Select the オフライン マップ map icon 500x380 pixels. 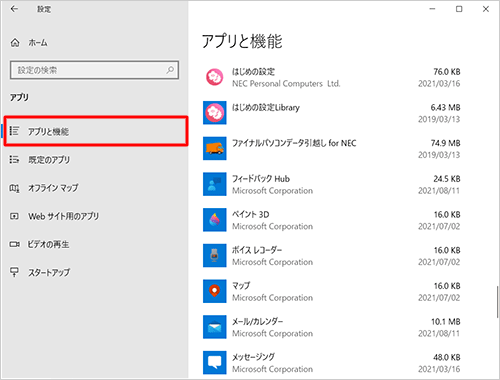14,188
